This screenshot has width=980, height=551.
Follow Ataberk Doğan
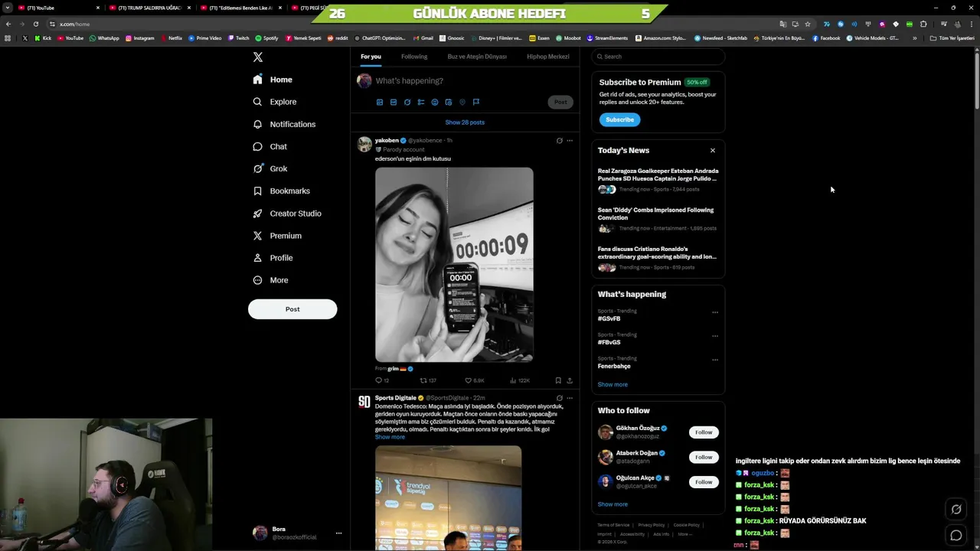(x=704, y=457)
